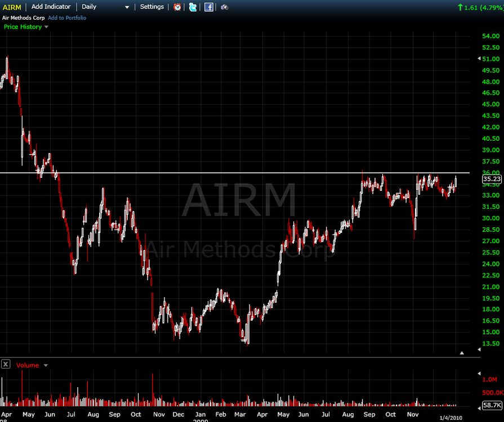Click the left-pointing arrow beside the 58.7K volume box
The image size is (504, 422).
coord(479,408)
